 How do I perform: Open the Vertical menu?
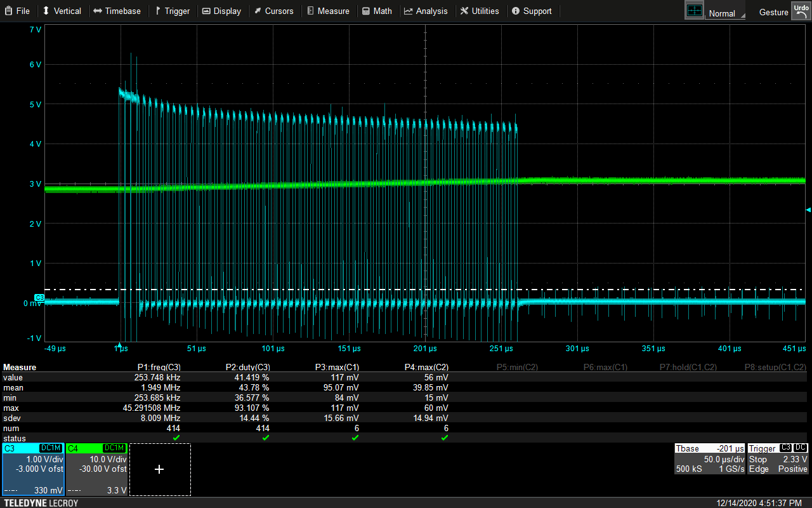[x=62, y=11]
